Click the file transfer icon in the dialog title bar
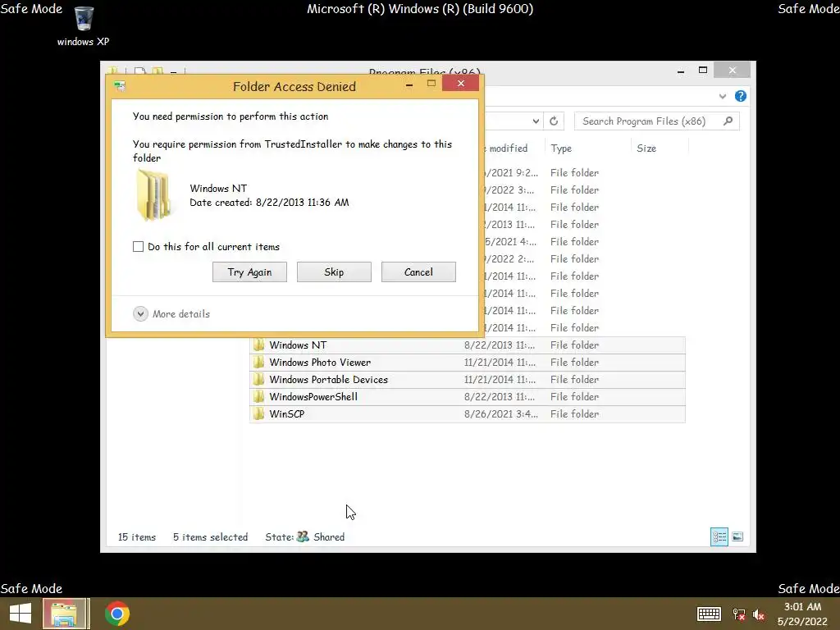This screenshot has height=630, width=840. 120,86
